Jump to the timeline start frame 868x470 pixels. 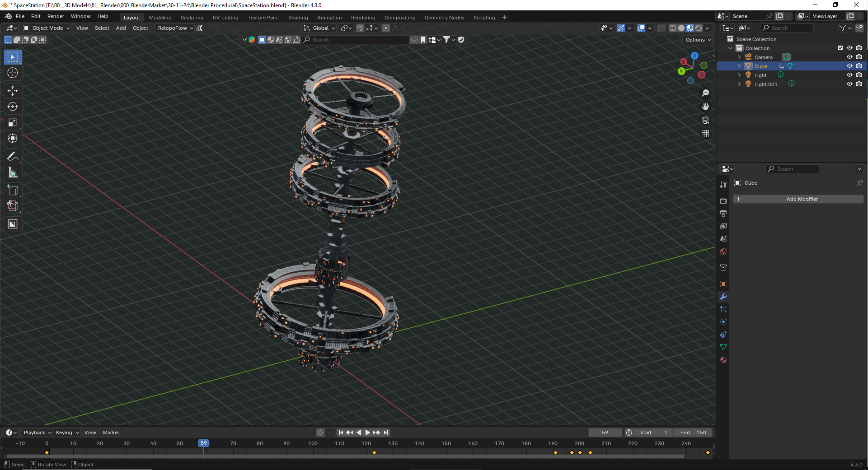tap(341, 433)
